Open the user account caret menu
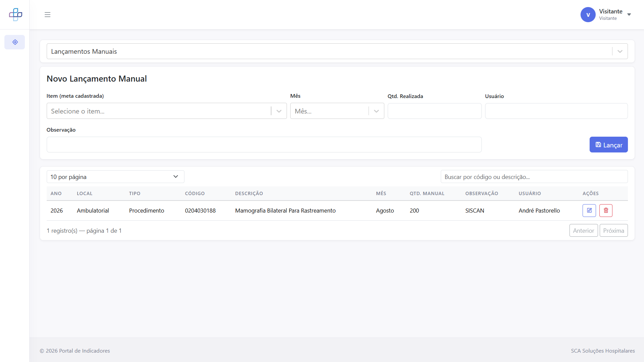This screenshot has height=362, width=644. [x=629, y=14]
